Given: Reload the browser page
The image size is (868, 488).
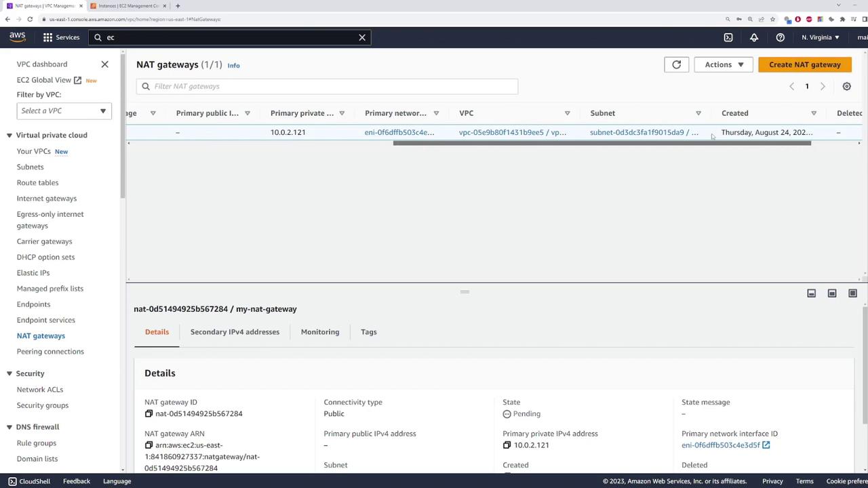Looking at the screenshot, I should pos(31,19).
